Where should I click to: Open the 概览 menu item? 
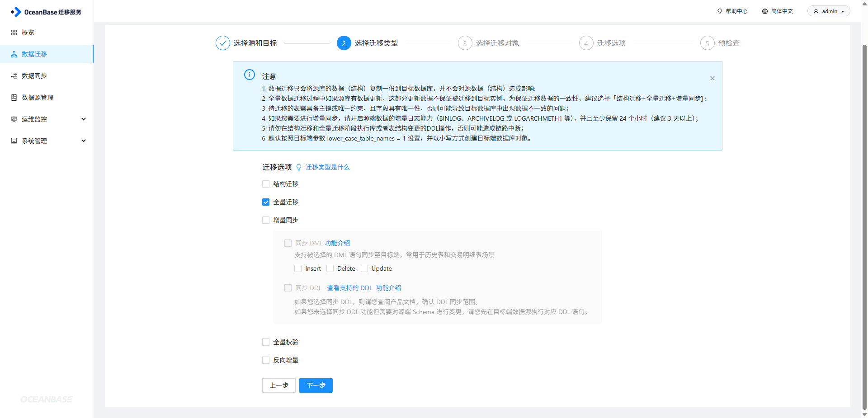[x=47, y=33]
